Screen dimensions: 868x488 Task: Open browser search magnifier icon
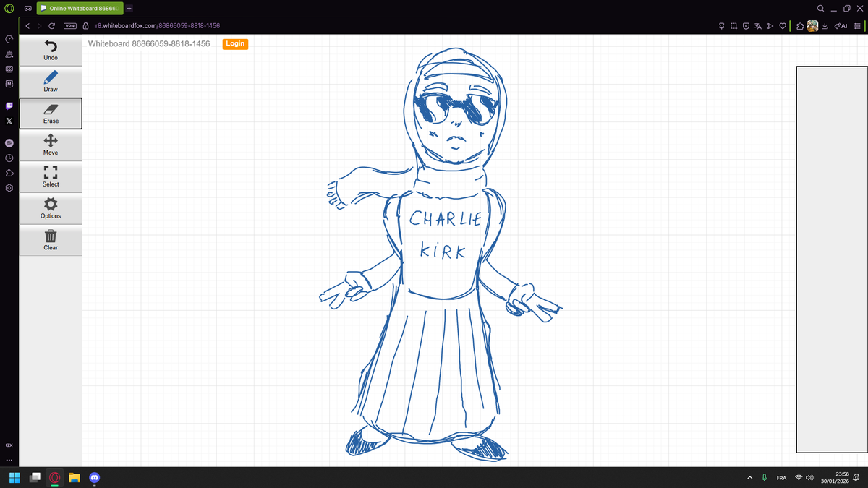point(820,8)
